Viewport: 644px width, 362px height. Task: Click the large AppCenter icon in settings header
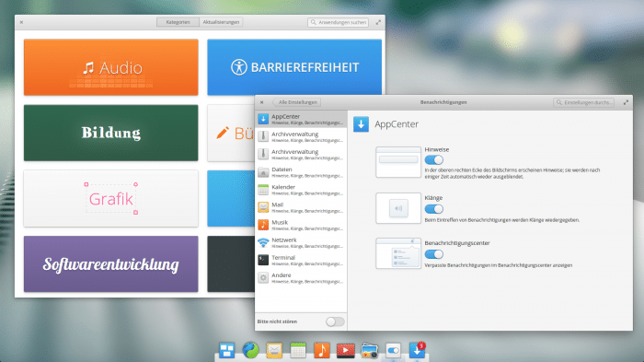361,124
